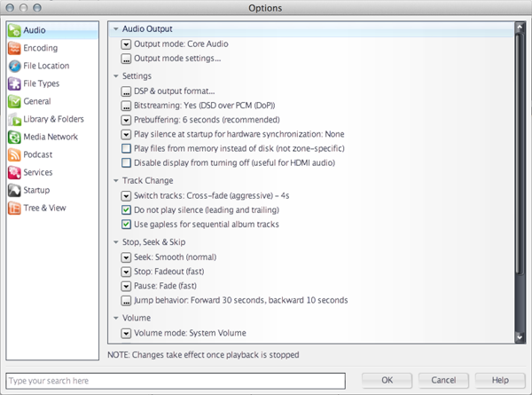The image size is (532, 395).
Task: Collapse the Audio Output section
Action: click(x=115, y=29)
